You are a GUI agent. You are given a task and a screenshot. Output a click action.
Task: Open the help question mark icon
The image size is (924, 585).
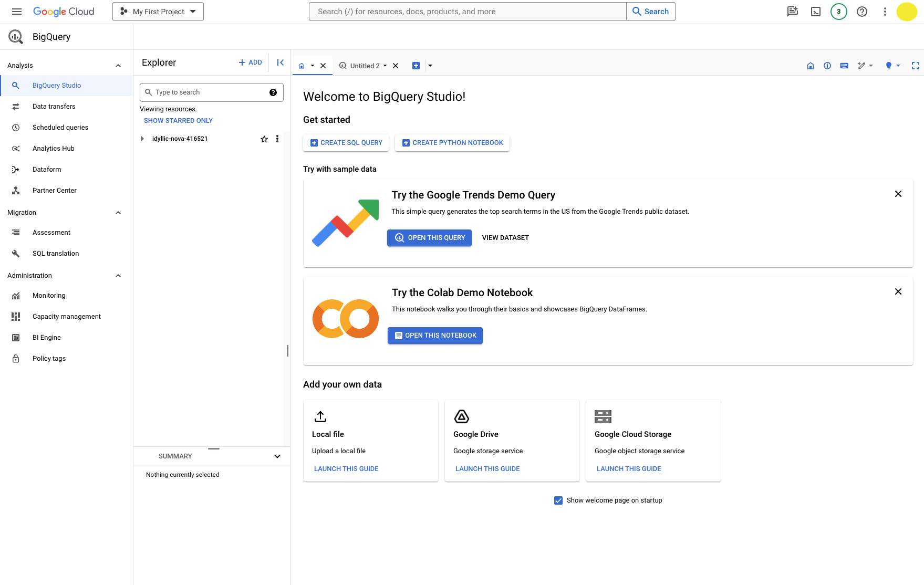pyautogui.click(x=861, y=12)
